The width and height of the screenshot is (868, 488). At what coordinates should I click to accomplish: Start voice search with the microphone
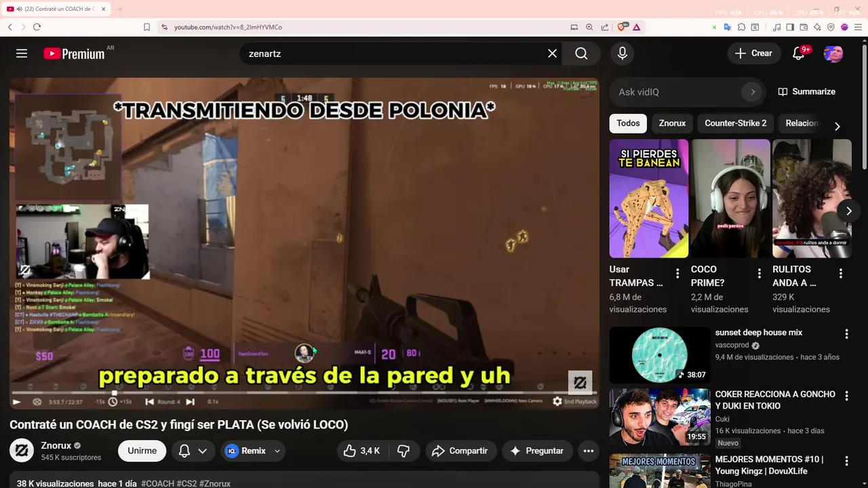tap(623, 53)
